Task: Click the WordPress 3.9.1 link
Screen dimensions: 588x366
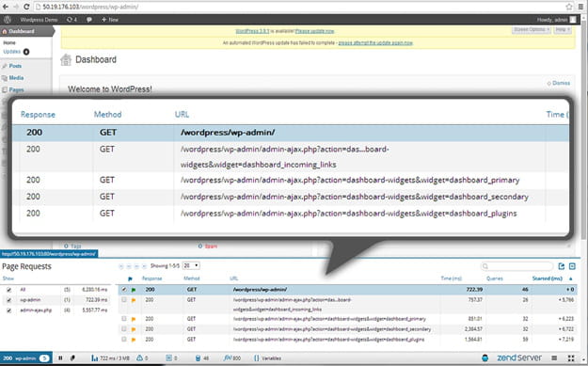Action: (252, 31)
